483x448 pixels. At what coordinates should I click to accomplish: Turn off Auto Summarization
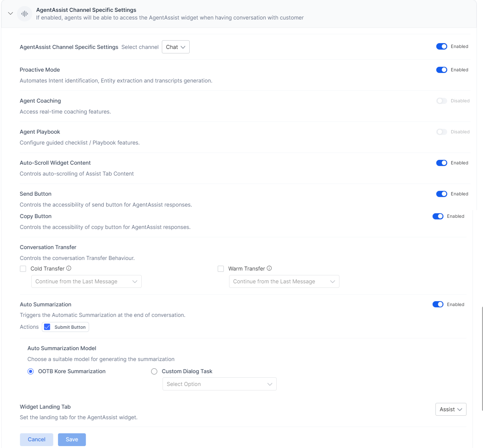438,304
